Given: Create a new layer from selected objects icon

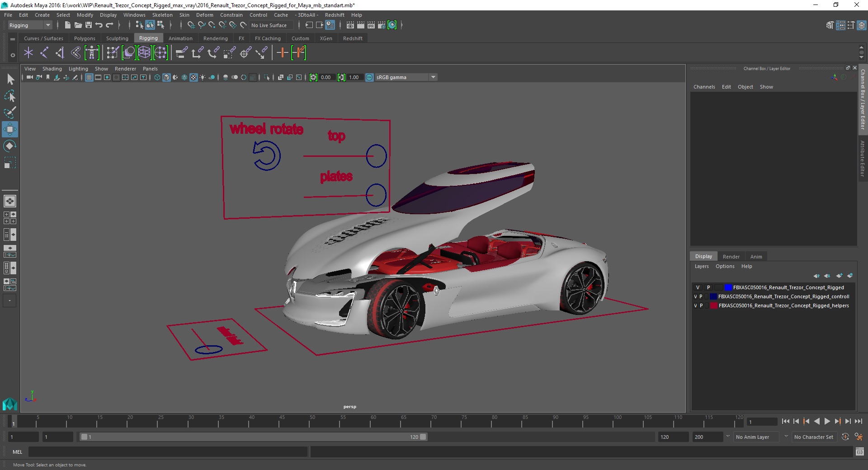Looking at the screenshot, I should pos(850,276).
